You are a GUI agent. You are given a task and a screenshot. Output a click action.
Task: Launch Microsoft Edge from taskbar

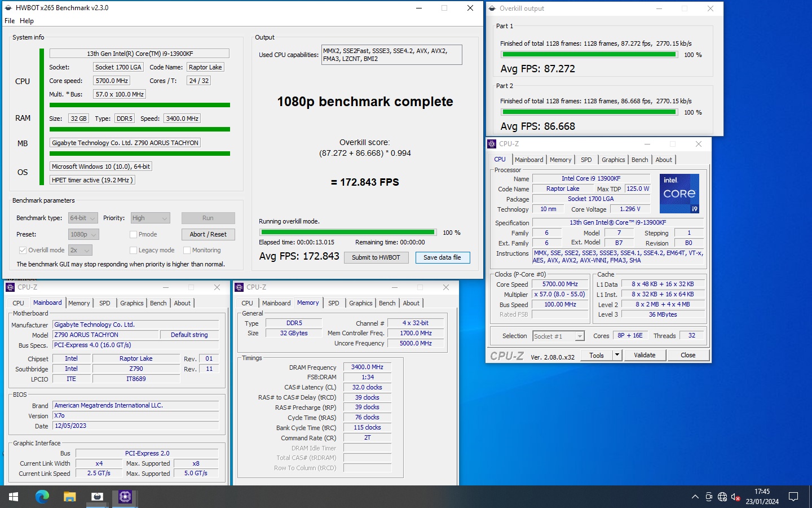pos(42,497)
